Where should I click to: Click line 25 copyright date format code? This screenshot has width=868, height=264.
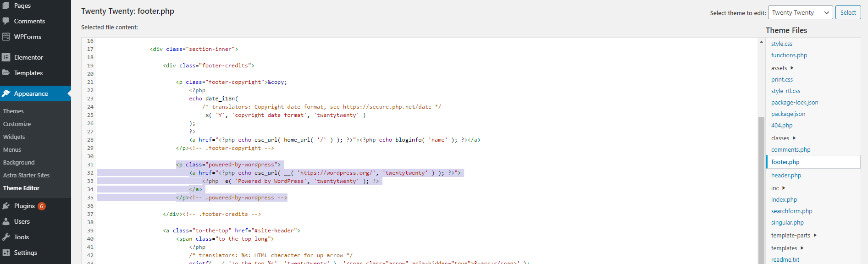coord(284,115)
